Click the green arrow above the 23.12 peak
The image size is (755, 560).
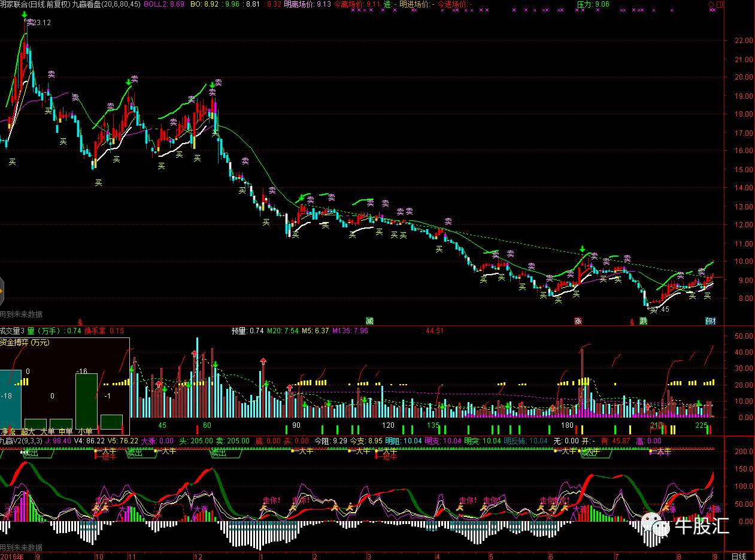tap(24, 14)
